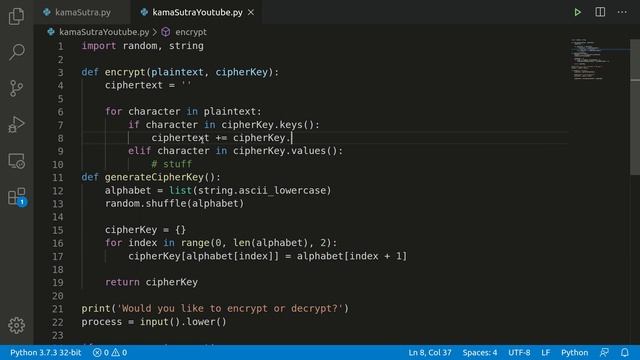Close the kamaSutraYoutube.py tab
The image size is (640, 360).
251,12
